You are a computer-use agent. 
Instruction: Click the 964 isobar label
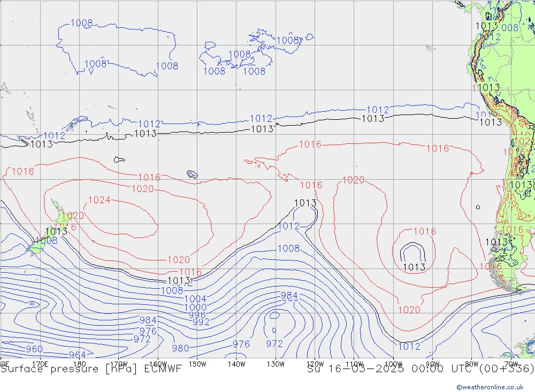(77, 355)
